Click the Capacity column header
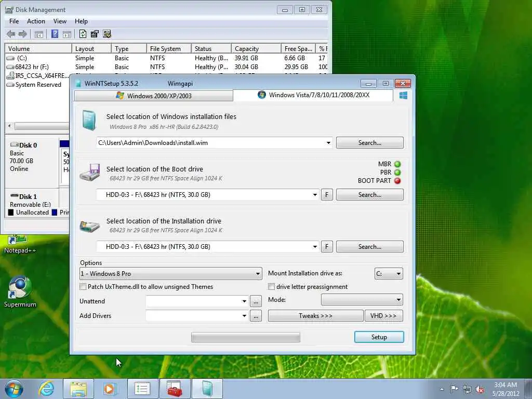Screen dimensions: 532x399 coord(256,48)
